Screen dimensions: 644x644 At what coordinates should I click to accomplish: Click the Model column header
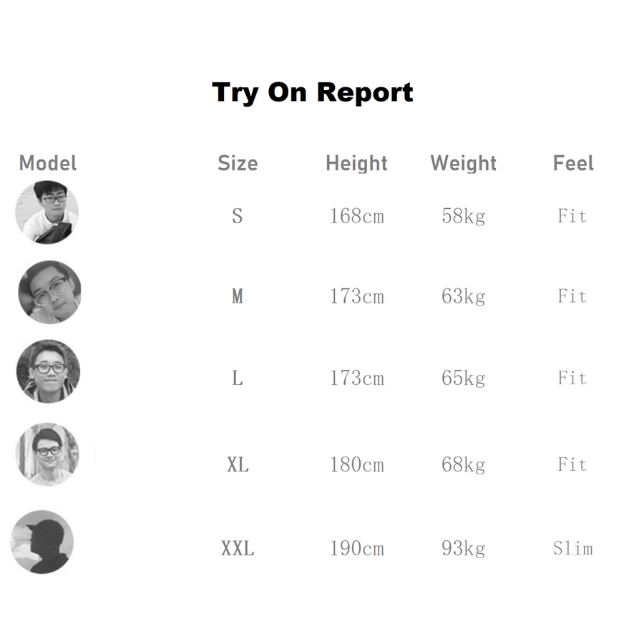coord(48,163)
